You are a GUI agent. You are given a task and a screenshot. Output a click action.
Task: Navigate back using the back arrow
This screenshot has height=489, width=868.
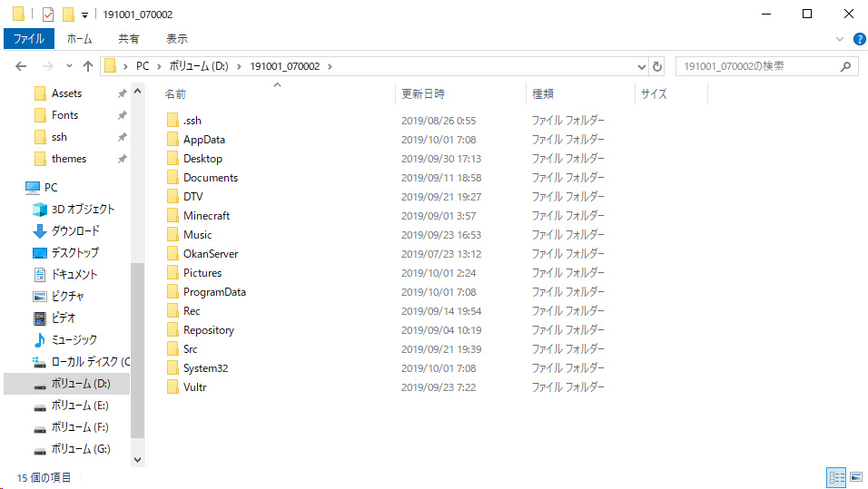[22, 66]
